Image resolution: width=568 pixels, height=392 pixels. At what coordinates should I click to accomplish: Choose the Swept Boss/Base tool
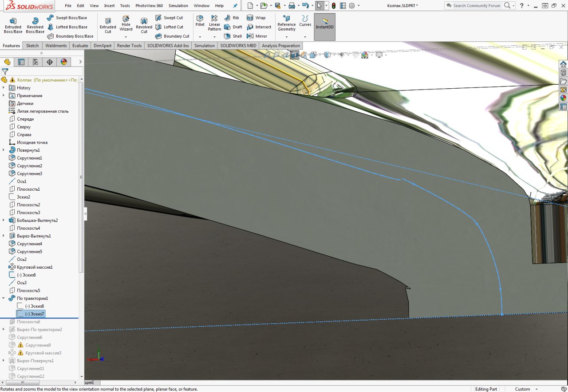click(67, 18)
